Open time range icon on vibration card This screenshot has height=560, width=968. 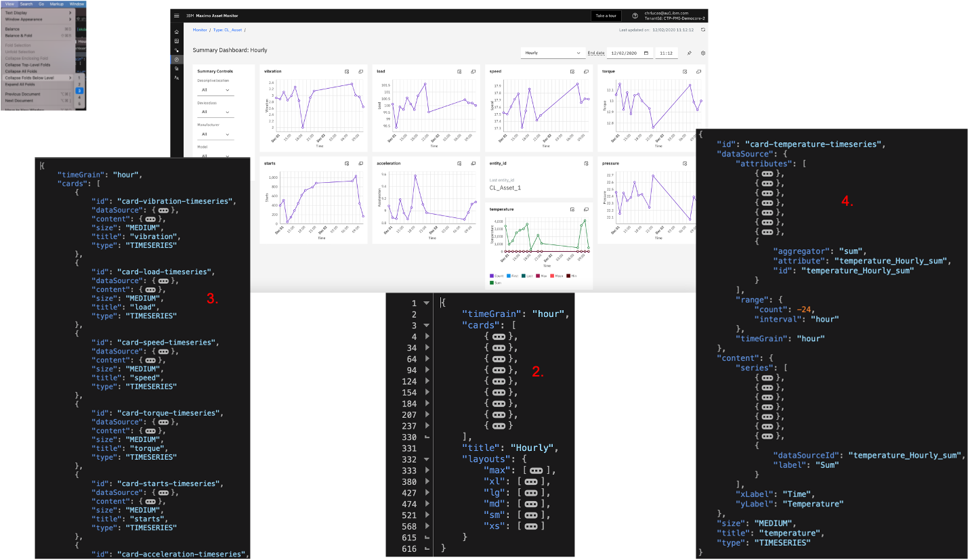[346, 71]
